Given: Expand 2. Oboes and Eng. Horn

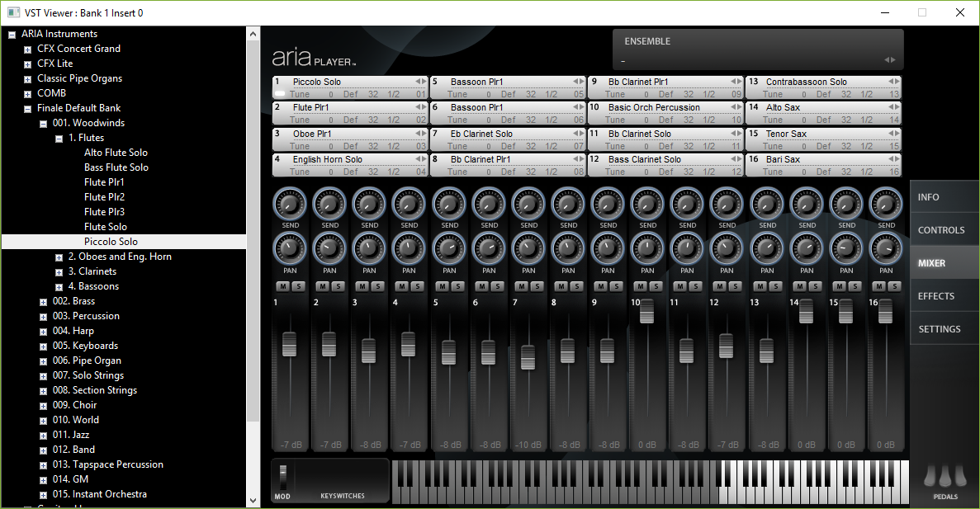Looking at the screenshot, I should (x=59, y=258).
